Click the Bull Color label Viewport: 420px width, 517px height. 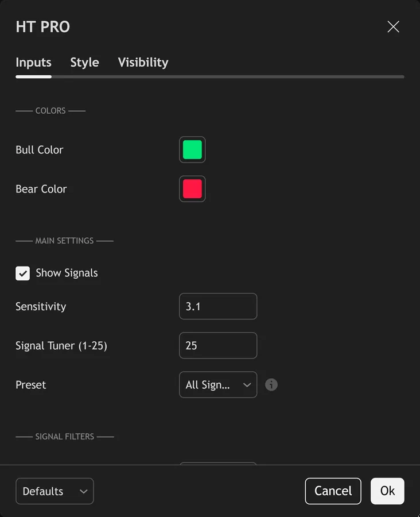[40, 150]
